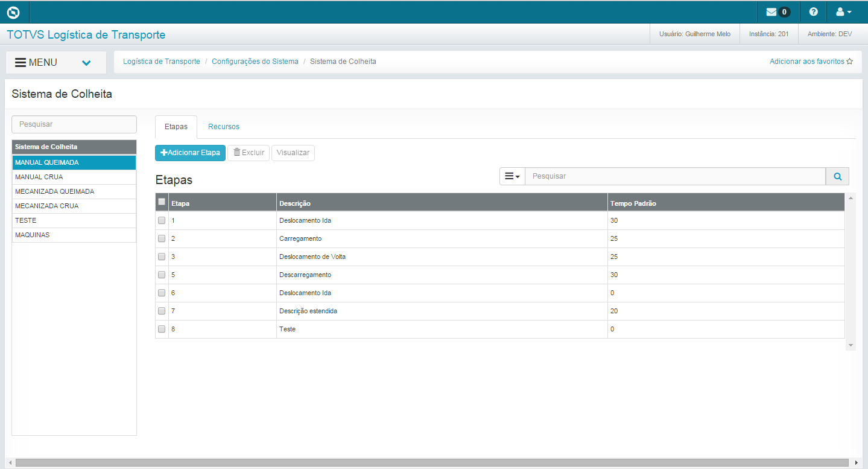Viewport: 868px width, 469px height.
Task: Open the search filter options dropdown
Action: click(512, 176)
